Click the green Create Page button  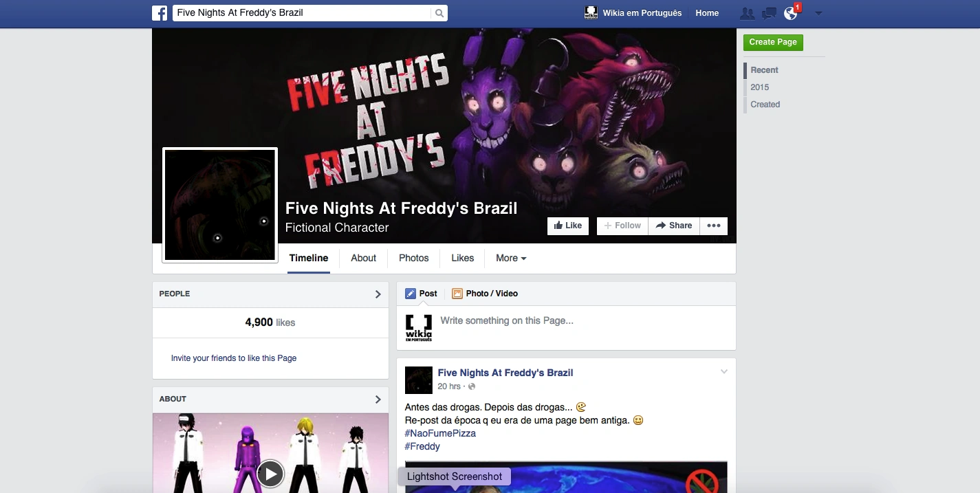[773, 42]
